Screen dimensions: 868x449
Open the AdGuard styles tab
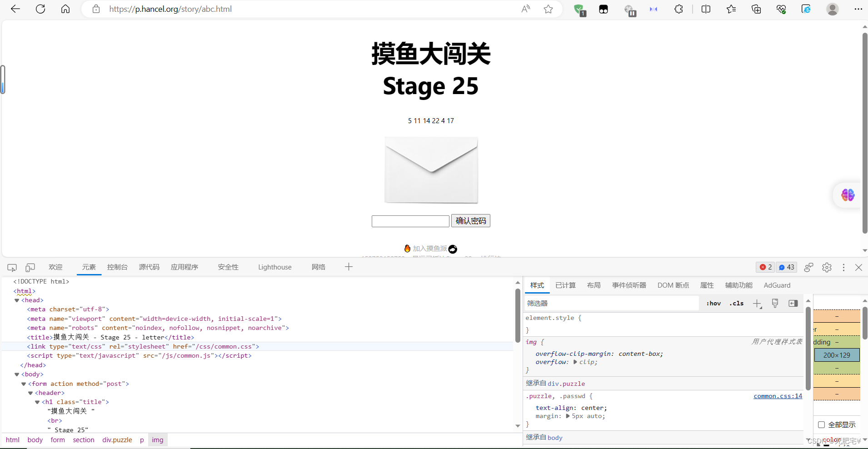(x=777, y=285)
